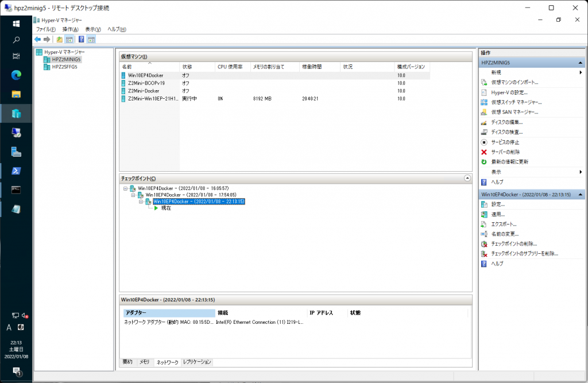588x383 pixels.
Task: Open the ファイル(F) menu
Action: (45, 29)
